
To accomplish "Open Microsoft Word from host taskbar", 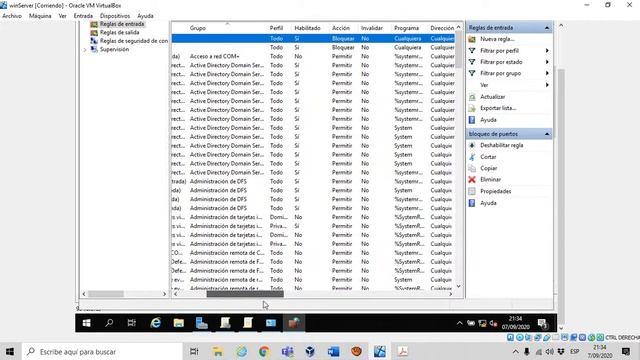I will 333,351.
